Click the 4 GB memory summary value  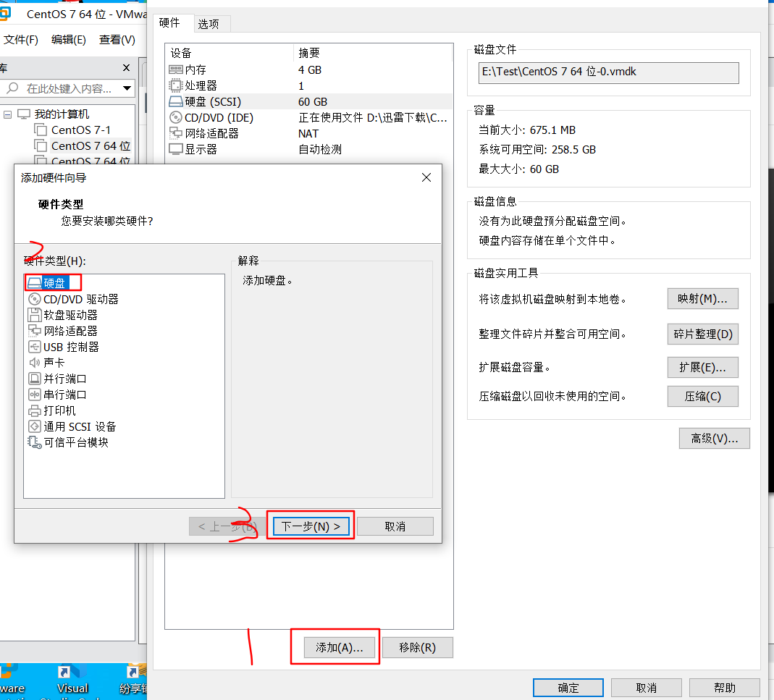pyautogui.click(x=309, y=69)
